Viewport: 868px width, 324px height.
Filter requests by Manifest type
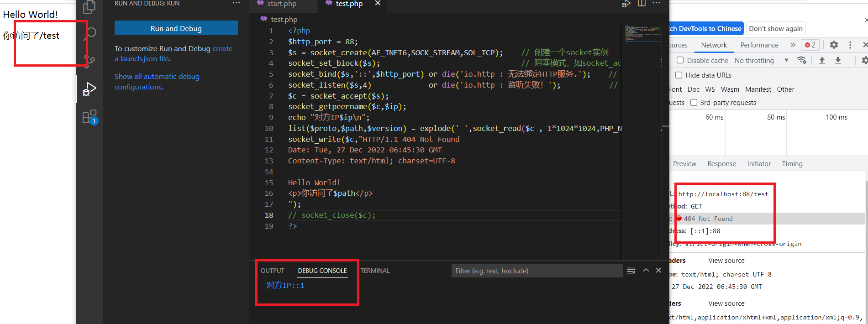(x=758, y=89)
